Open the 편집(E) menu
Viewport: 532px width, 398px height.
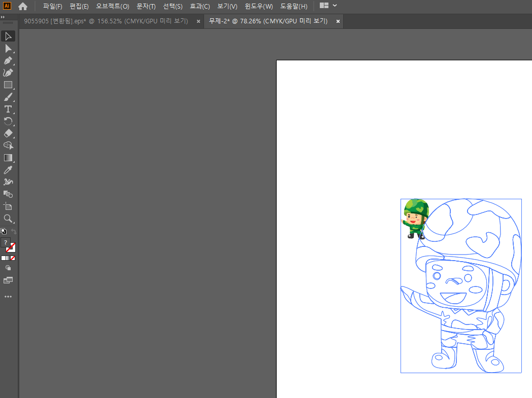click(79, 7)
